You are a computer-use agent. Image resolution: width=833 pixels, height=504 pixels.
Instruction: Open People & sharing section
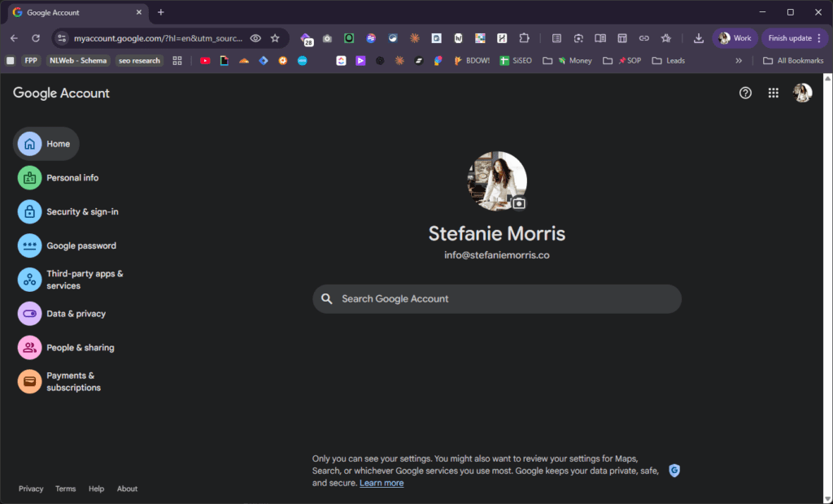(80, 348)
